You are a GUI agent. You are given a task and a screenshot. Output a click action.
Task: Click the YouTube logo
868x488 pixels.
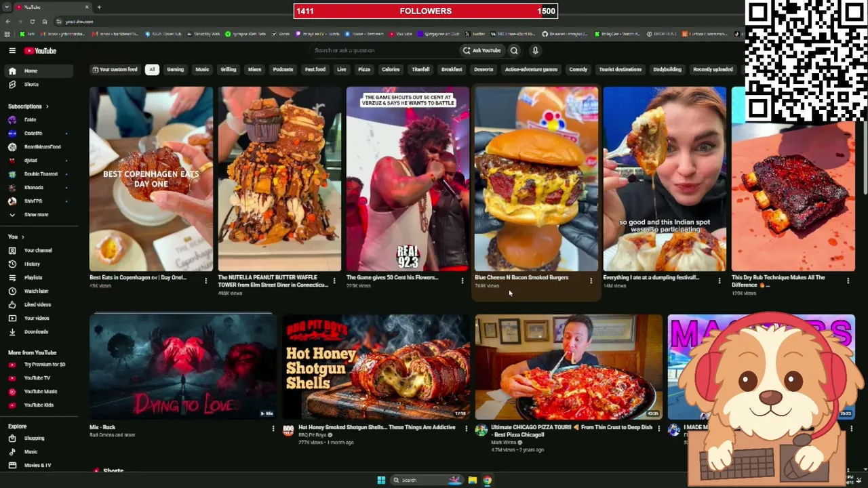[41, 51]
